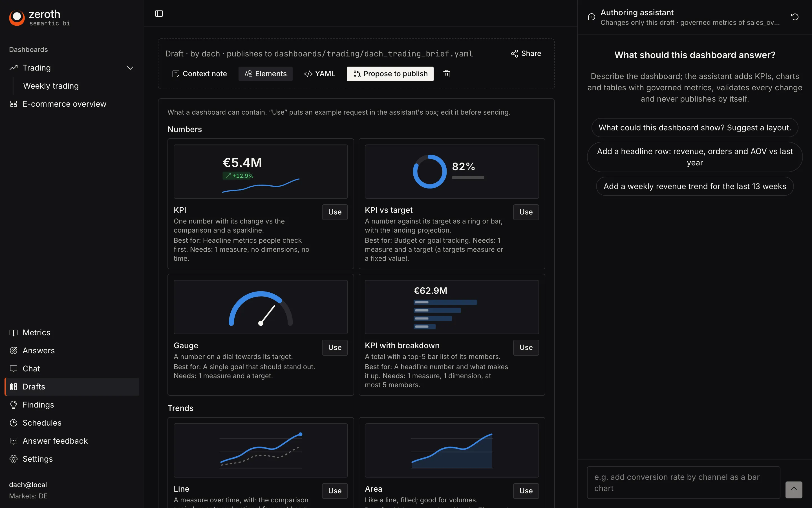The height and width of the screenshot is (508, 812).
Task: Click the Numbers section heading
Action: tap(185, 129)
